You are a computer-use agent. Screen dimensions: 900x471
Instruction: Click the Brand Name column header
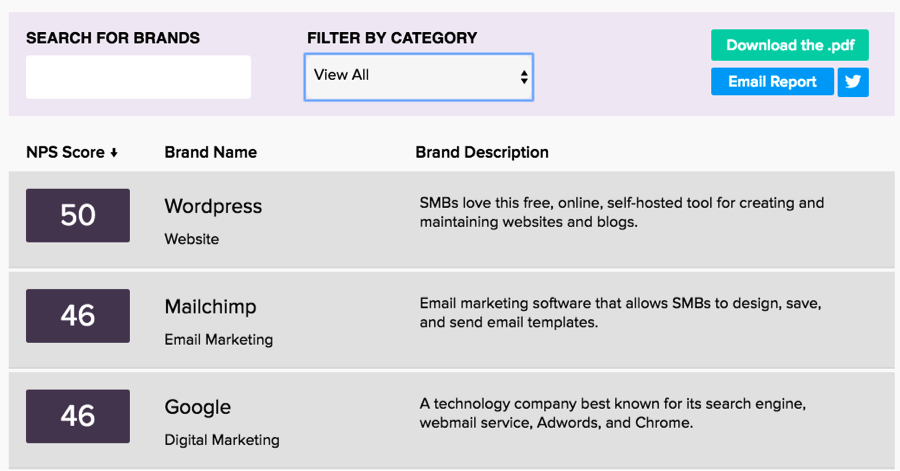(x=210, y=153)
